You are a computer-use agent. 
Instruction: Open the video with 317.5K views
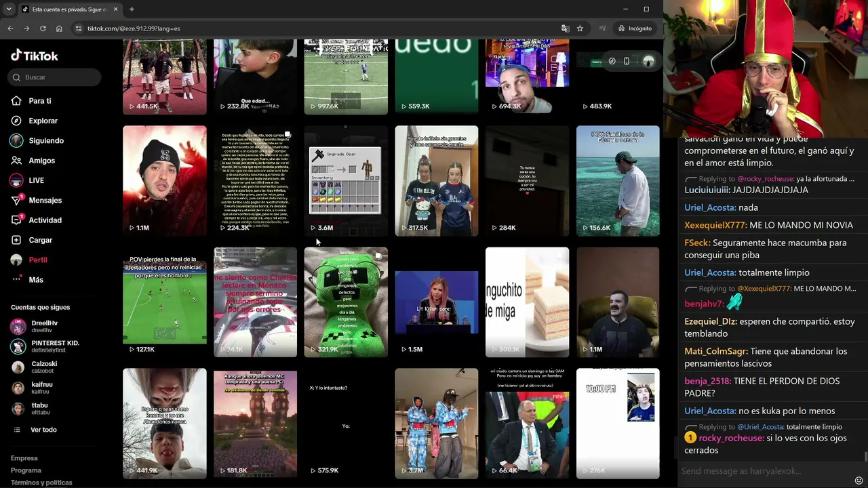tap(437, 181)
